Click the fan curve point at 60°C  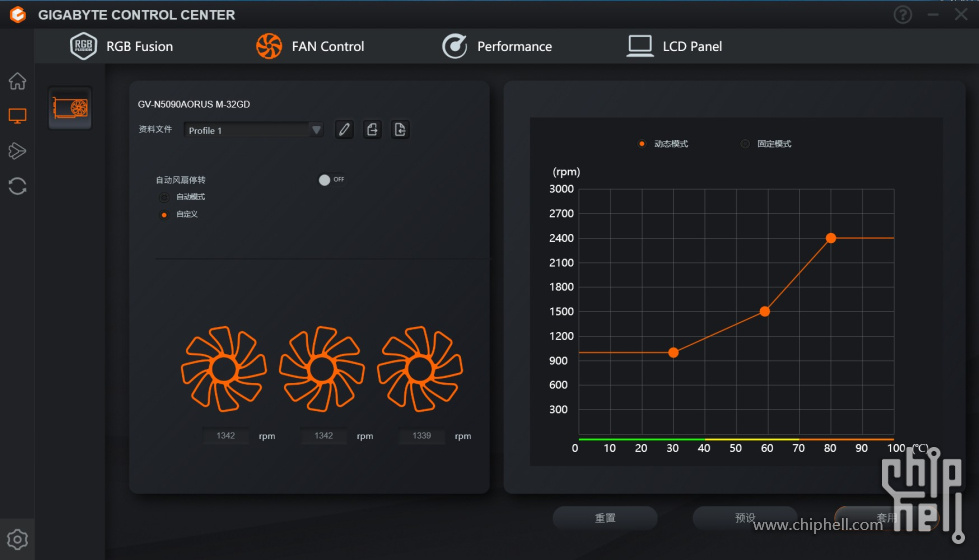(x=765, y=311)
